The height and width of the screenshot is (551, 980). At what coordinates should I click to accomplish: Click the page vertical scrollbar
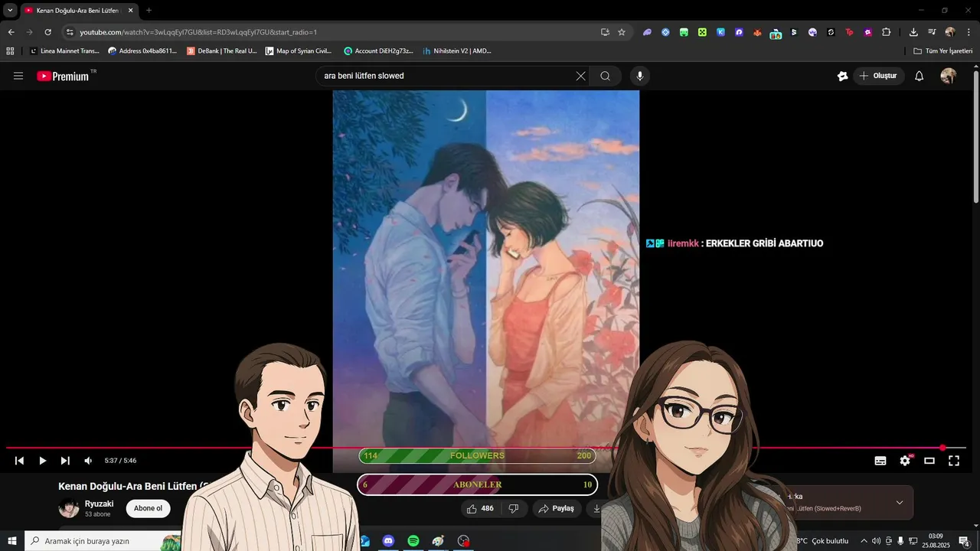point(975,138)
